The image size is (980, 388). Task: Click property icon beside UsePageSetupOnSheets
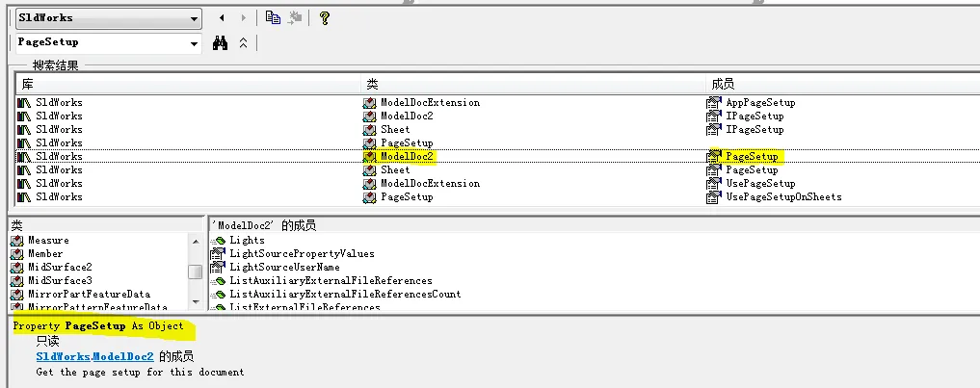tap(714, 197)
